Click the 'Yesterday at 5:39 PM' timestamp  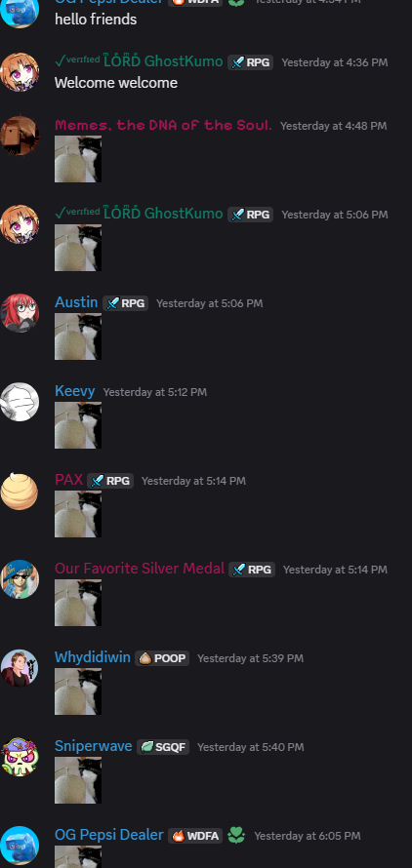[250, 658]
